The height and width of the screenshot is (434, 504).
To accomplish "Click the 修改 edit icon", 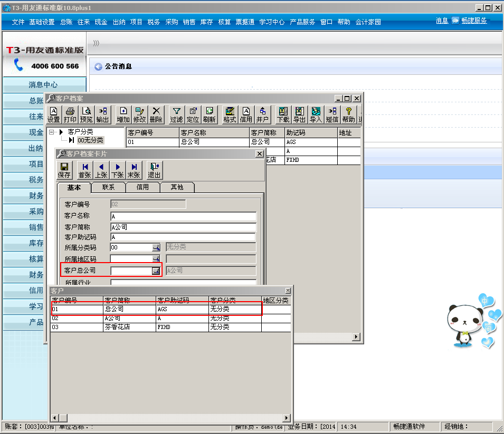I will coord(139,114).
